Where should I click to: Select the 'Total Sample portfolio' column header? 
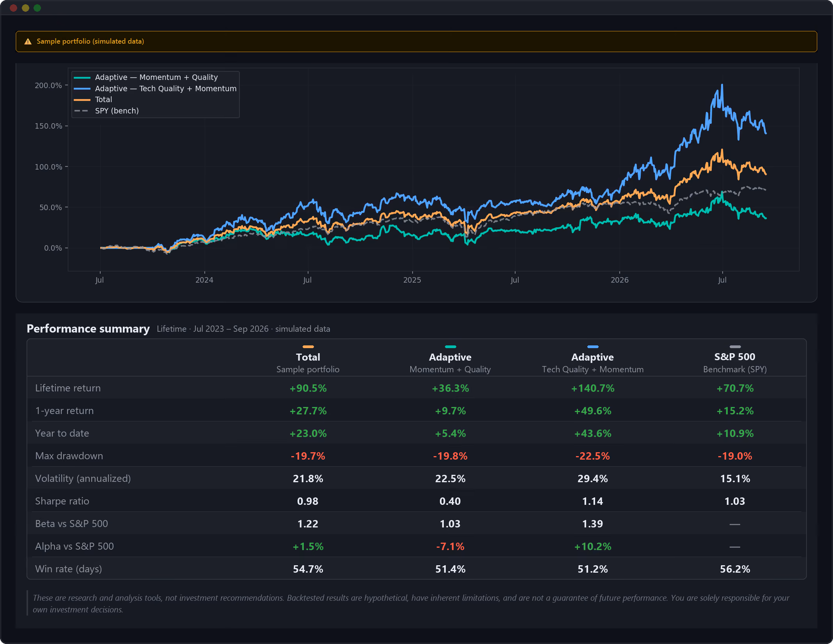pyautogui.click(x=308, y=363)
